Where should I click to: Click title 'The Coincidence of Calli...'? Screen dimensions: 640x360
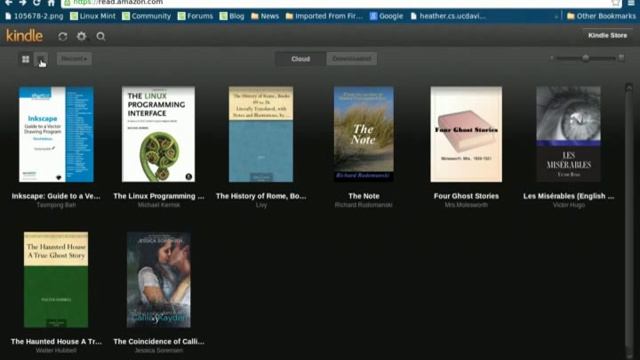(159, 341)
